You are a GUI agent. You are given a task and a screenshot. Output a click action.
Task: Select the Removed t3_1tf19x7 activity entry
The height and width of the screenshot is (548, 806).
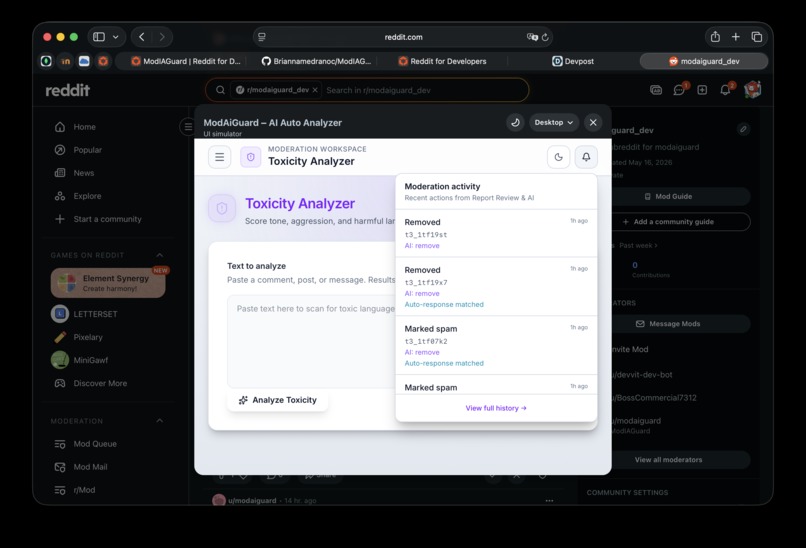496,287
